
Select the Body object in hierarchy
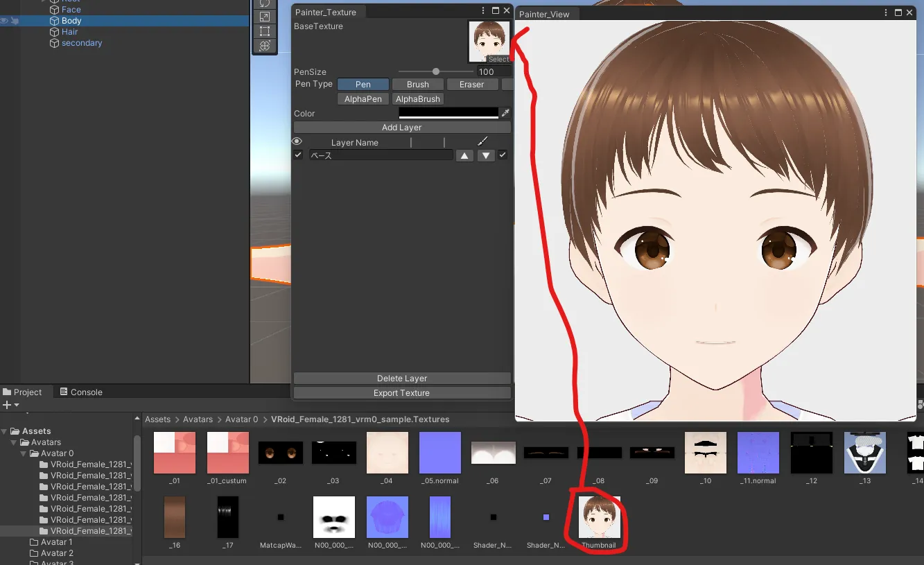click(x=71, y=21)
